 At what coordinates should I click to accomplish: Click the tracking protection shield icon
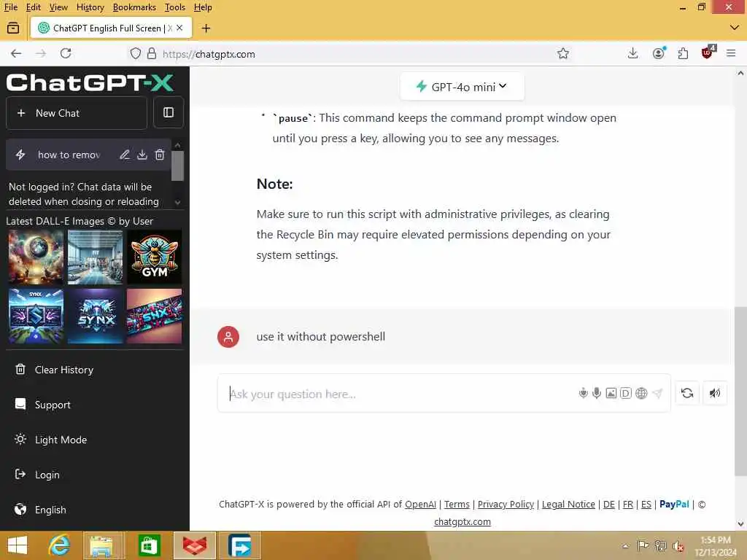coord(136,53)
